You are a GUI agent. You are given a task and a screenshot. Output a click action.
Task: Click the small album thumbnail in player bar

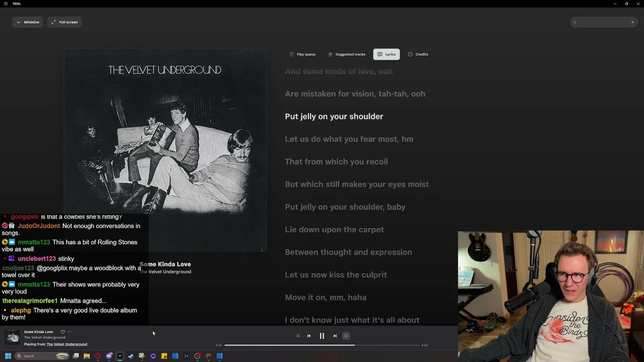(x=13, y=336)
